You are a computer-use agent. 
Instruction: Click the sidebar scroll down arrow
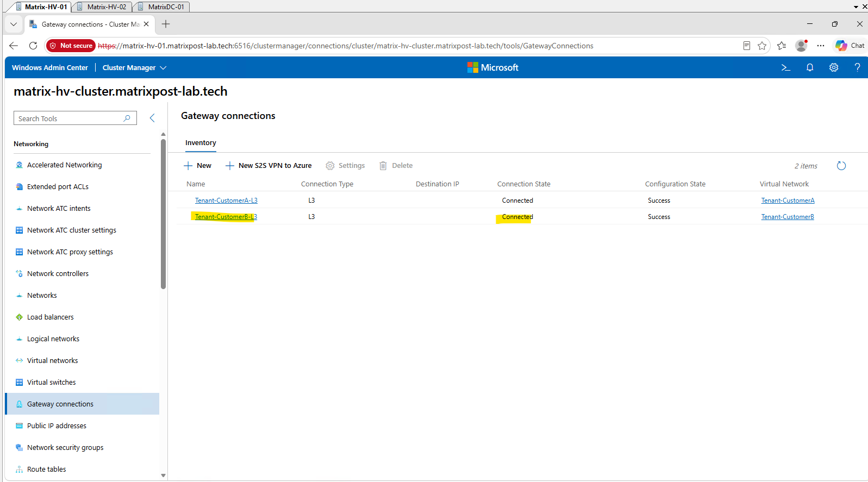click(x=163, y=475)
